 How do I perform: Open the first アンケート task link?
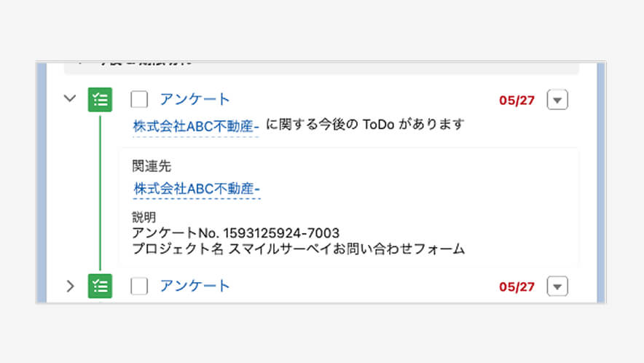(x=195, y=100)
